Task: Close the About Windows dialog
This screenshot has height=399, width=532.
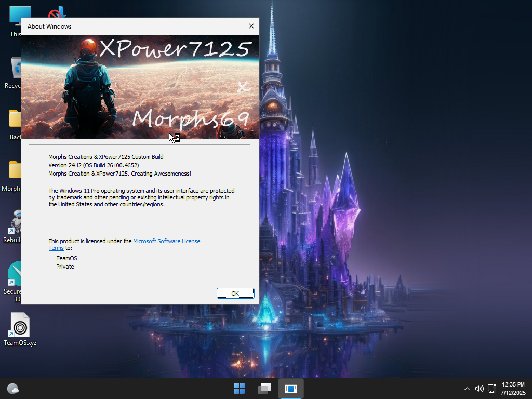Action: pos(251,26)
